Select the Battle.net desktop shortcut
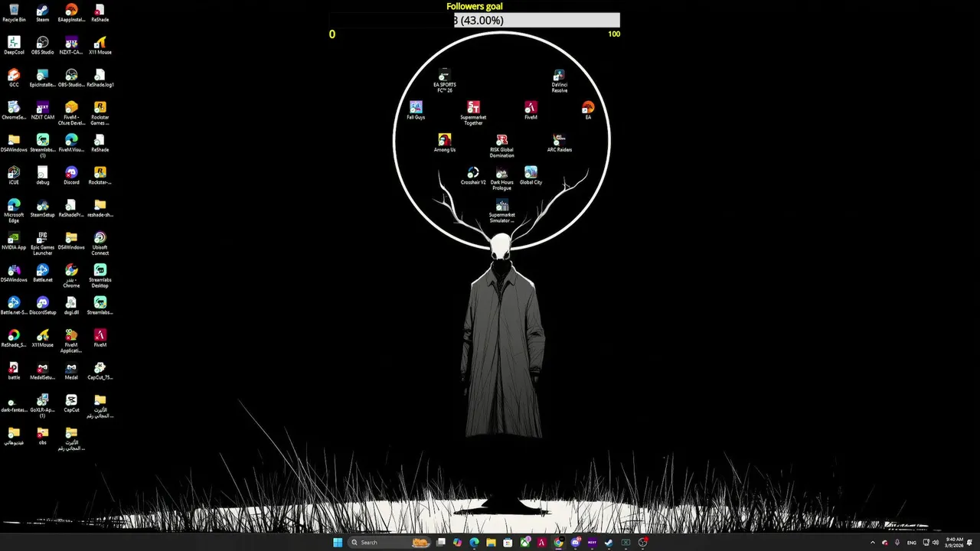This screenshot has height=551, width=980. click(43, 273)
